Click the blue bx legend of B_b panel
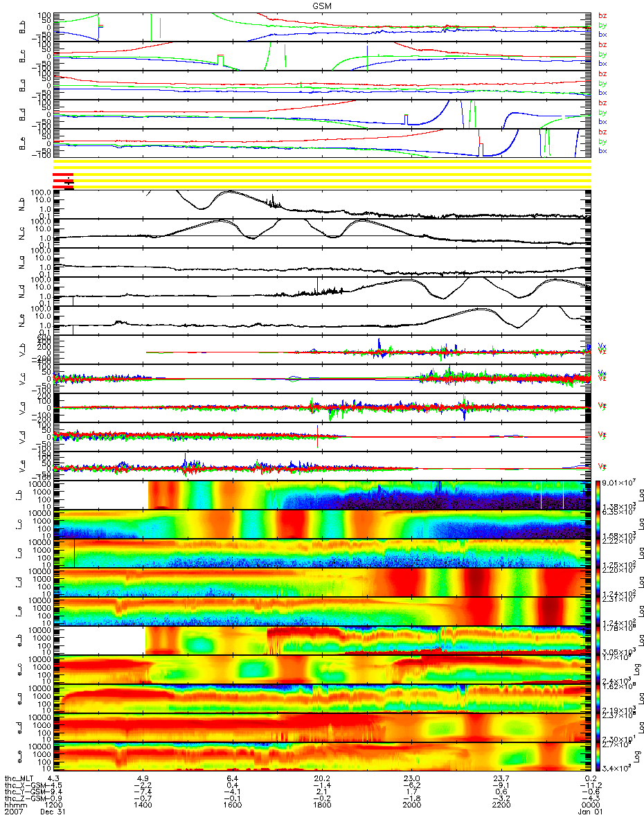 tap(602, 35)
